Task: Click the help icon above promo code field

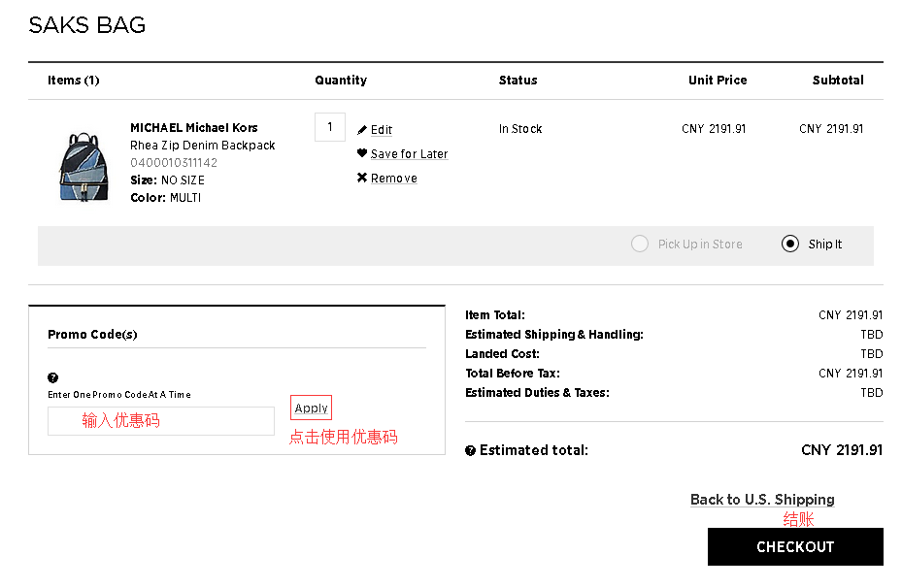Action: 52,377
